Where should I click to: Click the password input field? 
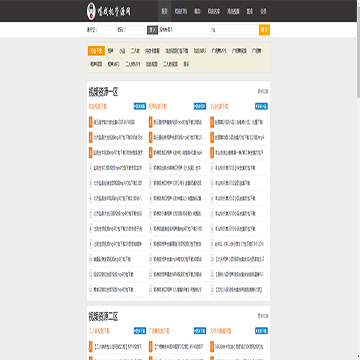point(135,30)
